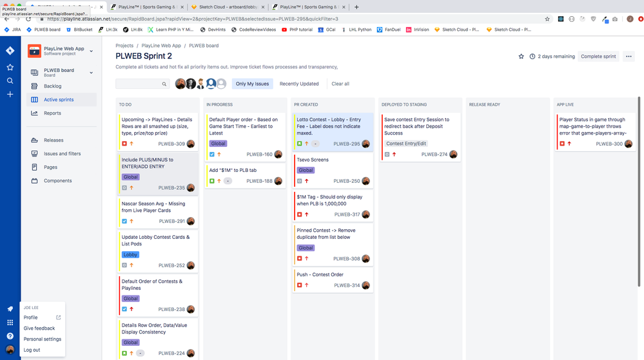Click Clear all filters link
Screen dimensions: 644x360
(340, 84)
